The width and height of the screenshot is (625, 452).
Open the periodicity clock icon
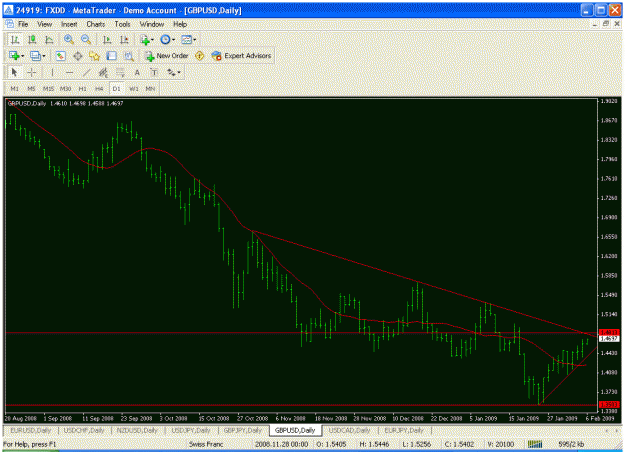click(x=165, y=39)
